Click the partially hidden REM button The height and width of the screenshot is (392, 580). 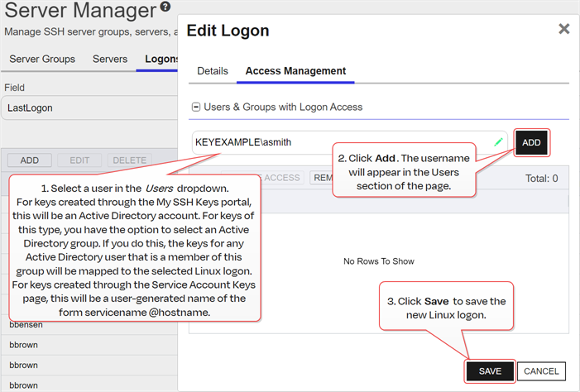click(319, 178)
